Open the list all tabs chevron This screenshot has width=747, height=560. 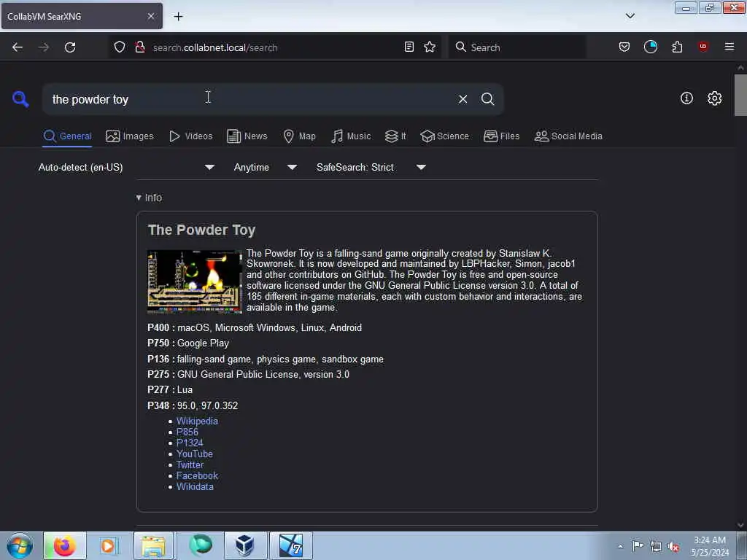click(x=630, y=16)
